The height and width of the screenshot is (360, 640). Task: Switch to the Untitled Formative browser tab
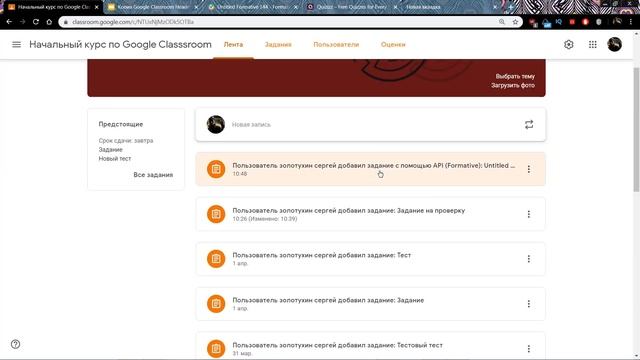(x=253, y=7)
